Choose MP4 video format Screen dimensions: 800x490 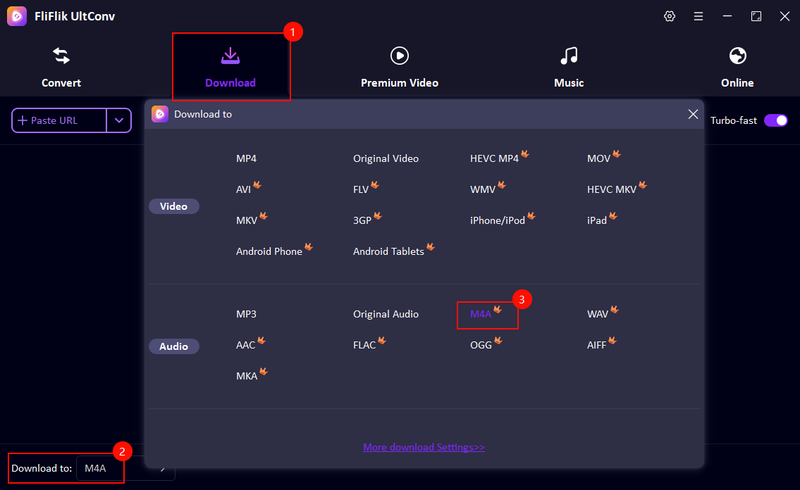point(246,159)
